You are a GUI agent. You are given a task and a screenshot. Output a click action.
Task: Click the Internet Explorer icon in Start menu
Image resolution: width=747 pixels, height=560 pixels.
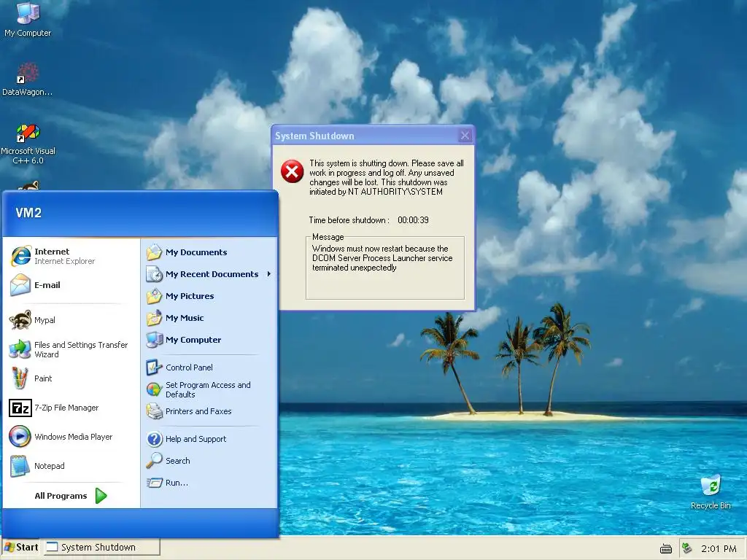coord(20,256)
